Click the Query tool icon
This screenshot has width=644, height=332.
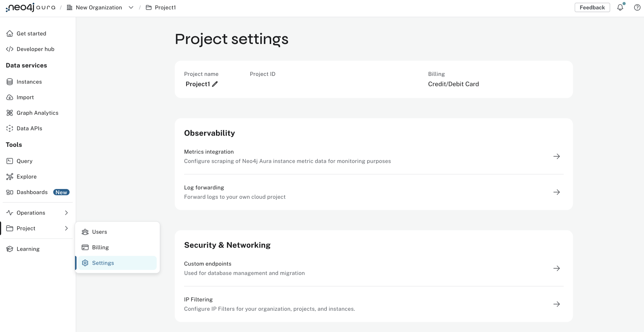coord(10,161)
